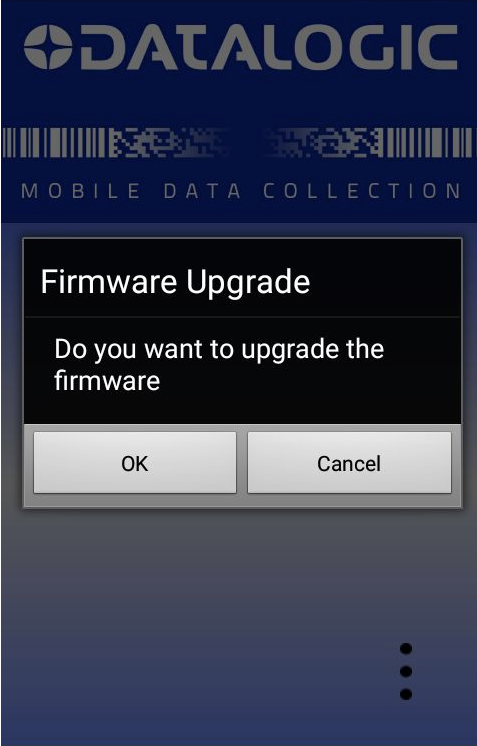Click the "COLLECTION" word in the banner
This screenshot has height=746, width=477.
click(362, 191)
